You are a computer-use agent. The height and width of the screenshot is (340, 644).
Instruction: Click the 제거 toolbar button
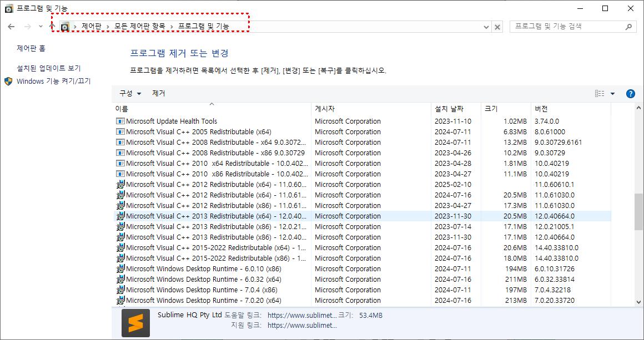(159, 94)
